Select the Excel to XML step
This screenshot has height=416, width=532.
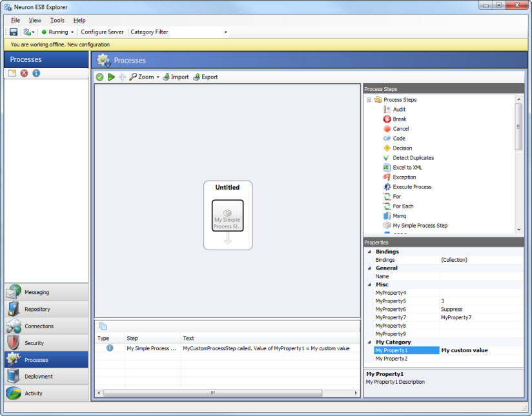pyautogui.click(x=407, y=168)
